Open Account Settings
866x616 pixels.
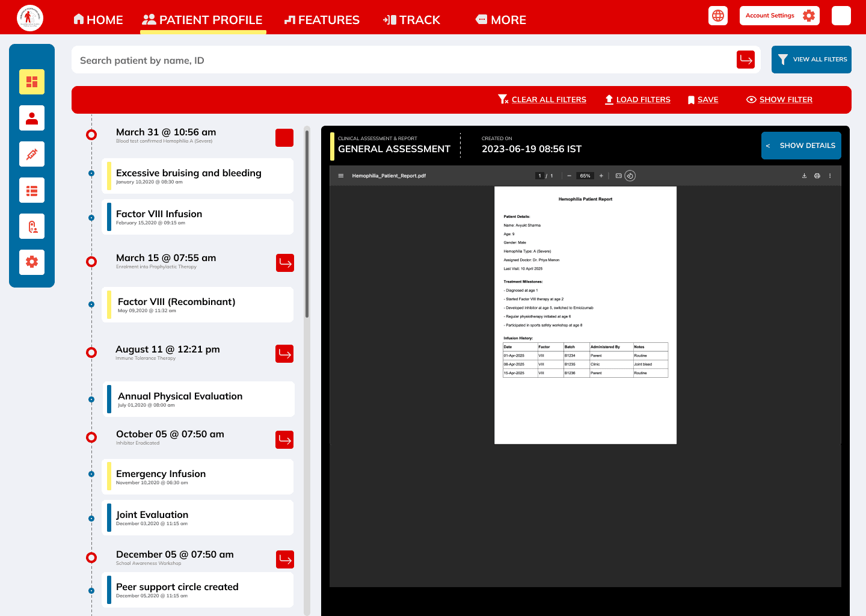(x=779, y=16)
